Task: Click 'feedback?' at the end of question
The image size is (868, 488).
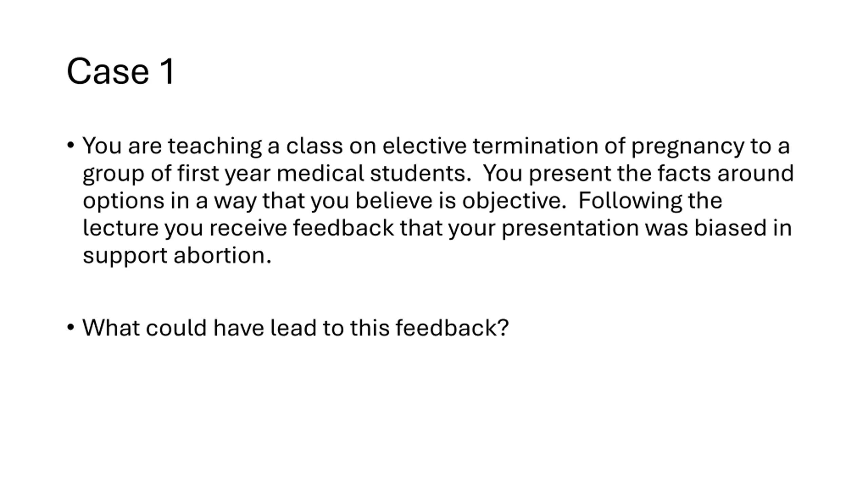Action: [452, 328]
